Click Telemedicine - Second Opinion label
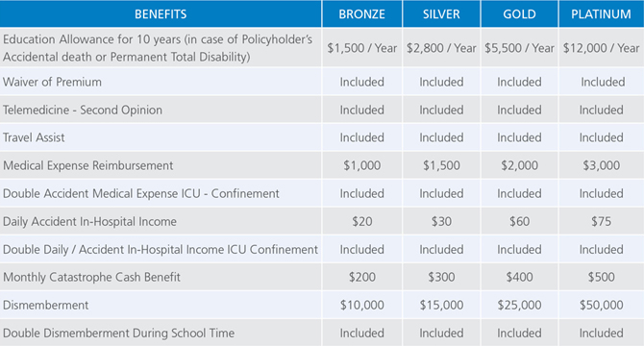644x346 pixels. [x=83, y=110]
